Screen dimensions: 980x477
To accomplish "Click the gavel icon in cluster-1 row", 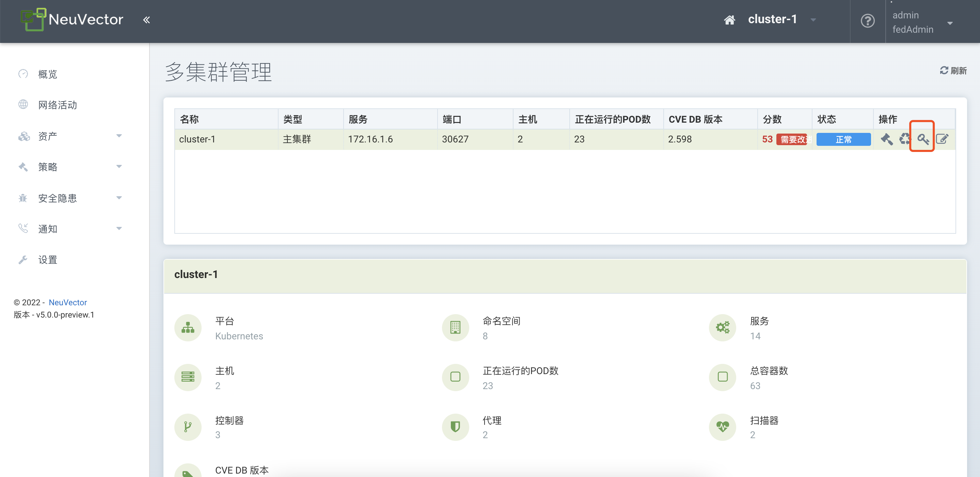I will tap(886, 139).
